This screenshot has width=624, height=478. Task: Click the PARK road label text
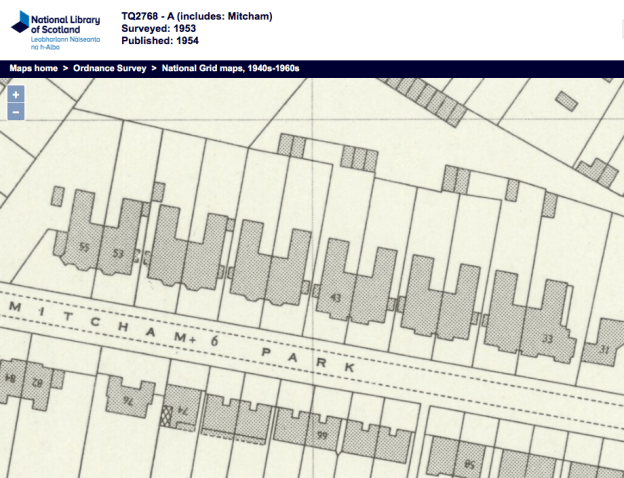coord(305,361)
